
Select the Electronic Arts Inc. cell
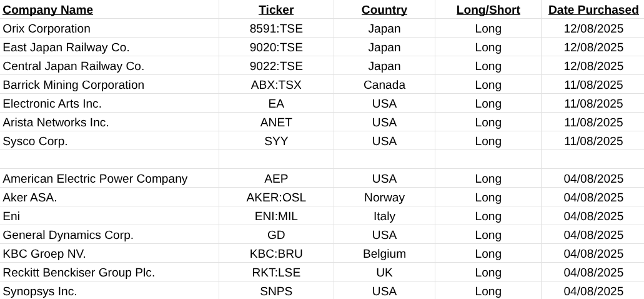52,104
